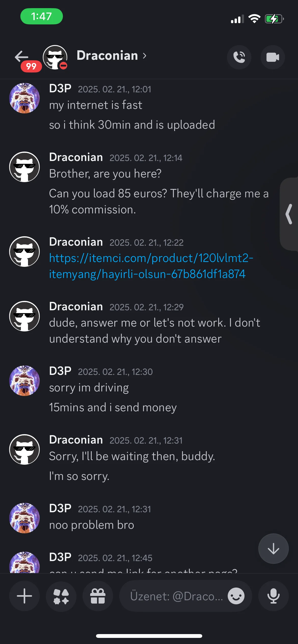This screenshot has height=644, width=298.
Task: Open the gift icon in message bar
Action: [98, 596]
